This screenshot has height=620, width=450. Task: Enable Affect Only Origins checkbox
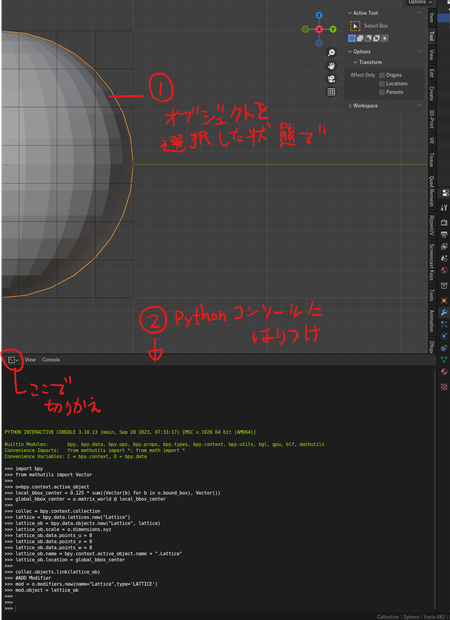click(382, 75)
